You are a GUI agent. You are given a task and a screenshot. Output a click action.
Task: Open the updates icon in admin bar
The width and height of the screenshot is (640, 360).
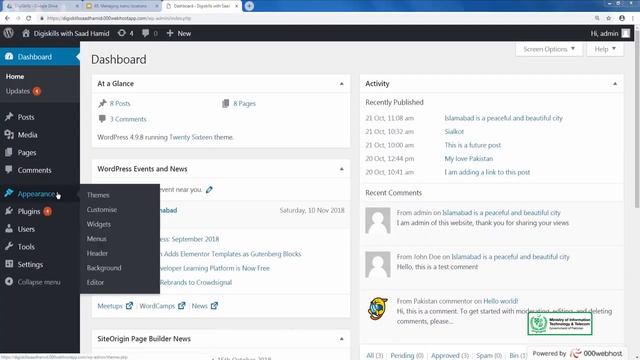[122, 33]
